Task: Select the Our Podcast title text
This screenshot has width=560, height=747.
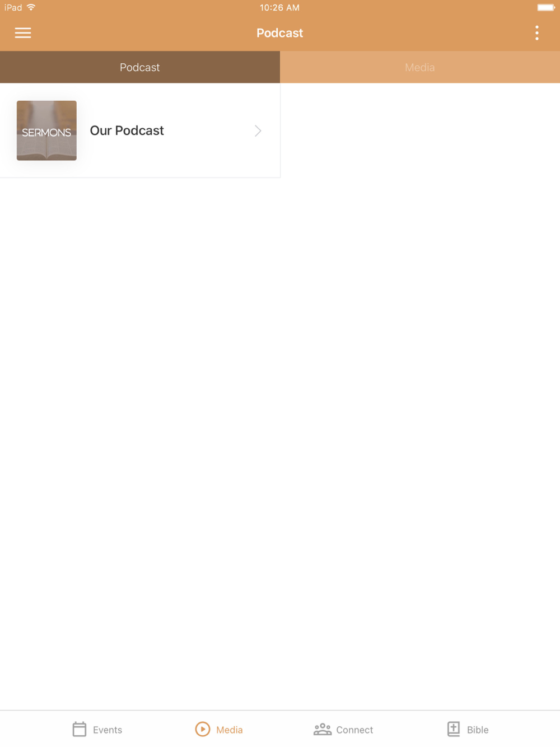Action: pyautogui.click(x=127, y=130)
